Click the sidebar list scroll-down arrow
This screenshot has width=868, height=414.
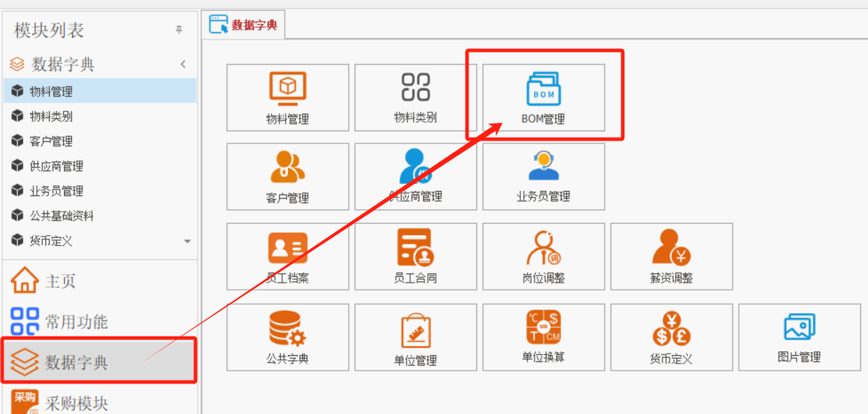[188, 241]
